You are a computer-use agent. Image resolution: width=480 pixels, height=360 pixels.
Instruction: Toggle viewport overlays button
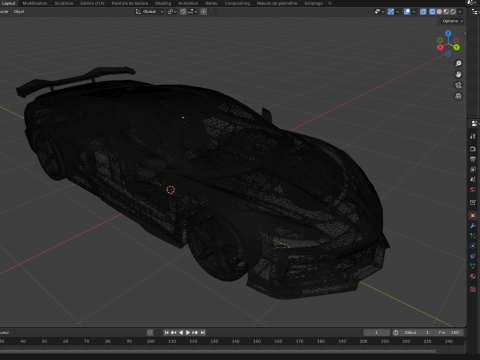pyautogui.click(x=407, y=12)
